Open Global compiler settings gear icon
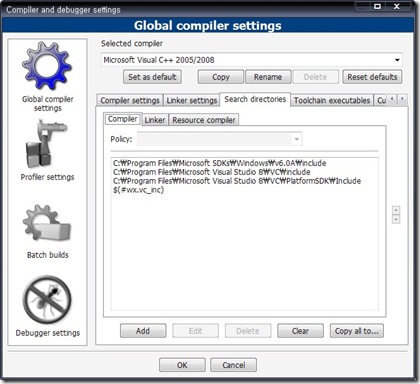420x384 pixels. click(47, 66)
